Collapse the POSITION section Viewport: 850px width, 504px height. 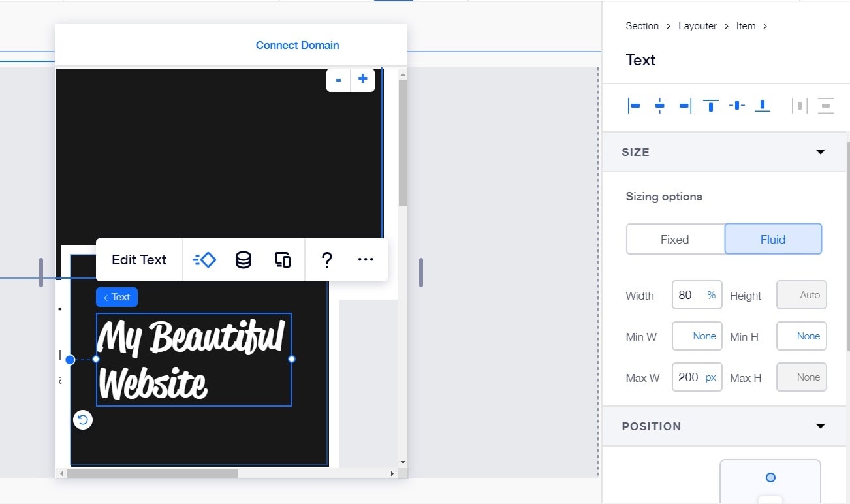pyautogui.click(x=820, y=426)
